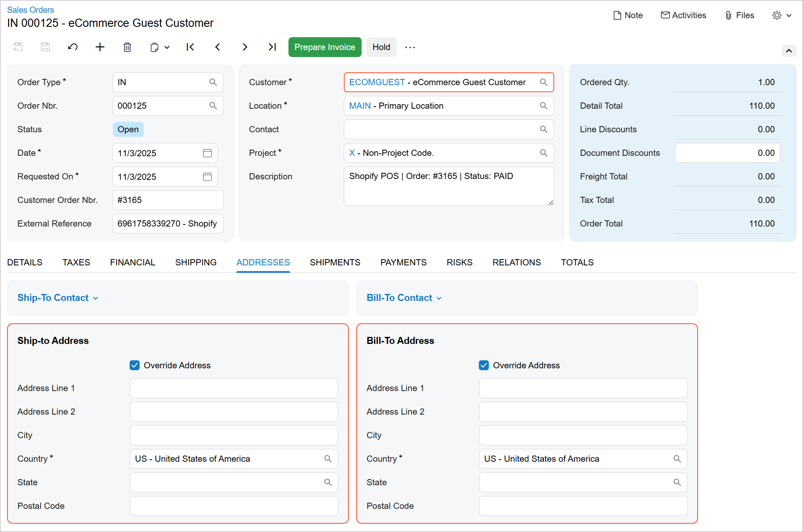Click the Save disk icon
The height and width of the screenshot is (532, 803).
click(x=45, y=47)
